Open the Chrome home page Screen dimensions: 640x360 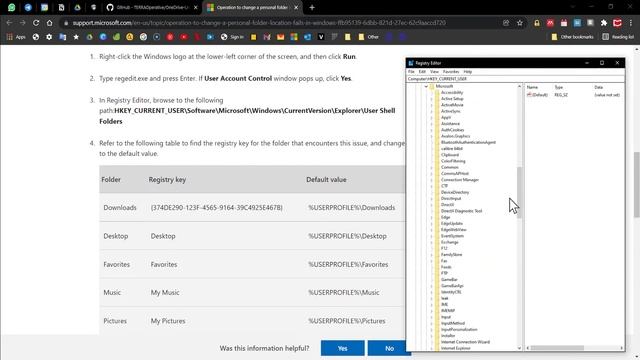(49, 23)
